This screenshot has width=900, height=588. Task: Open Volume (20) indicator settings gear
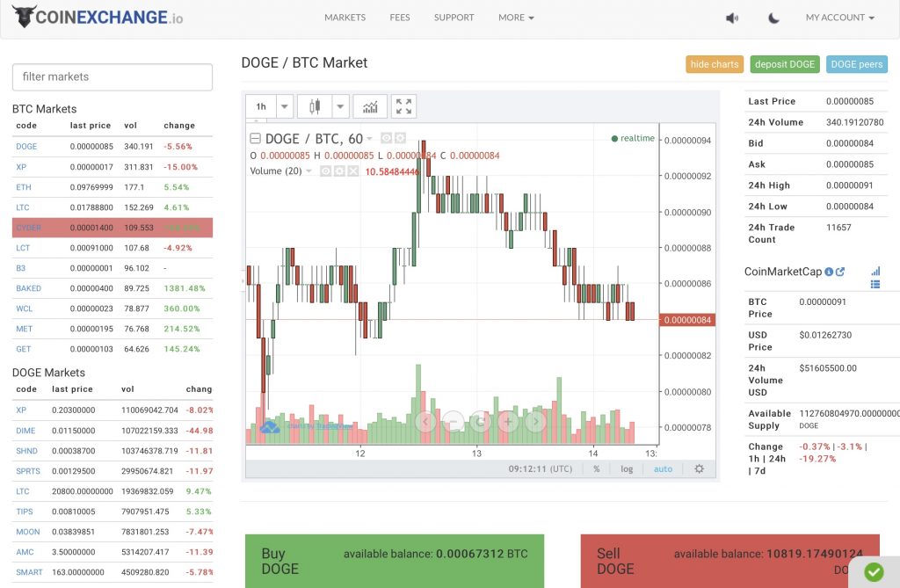point(339,171)
